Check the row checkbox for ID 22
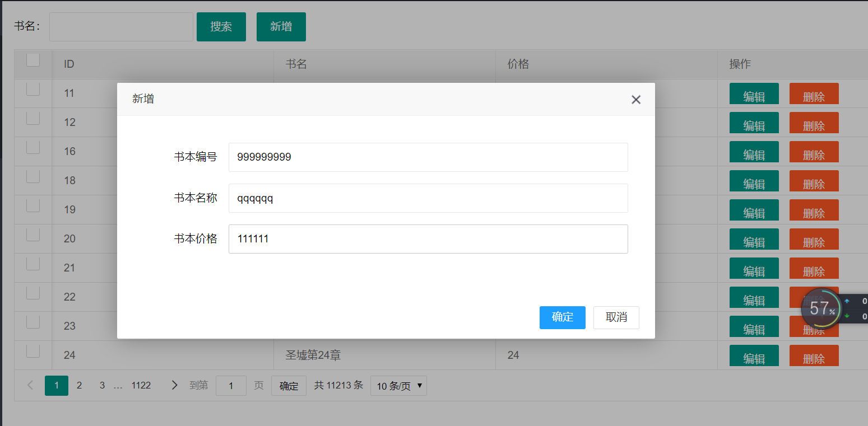This screenshot has height=426, width=868. [33, 293]
